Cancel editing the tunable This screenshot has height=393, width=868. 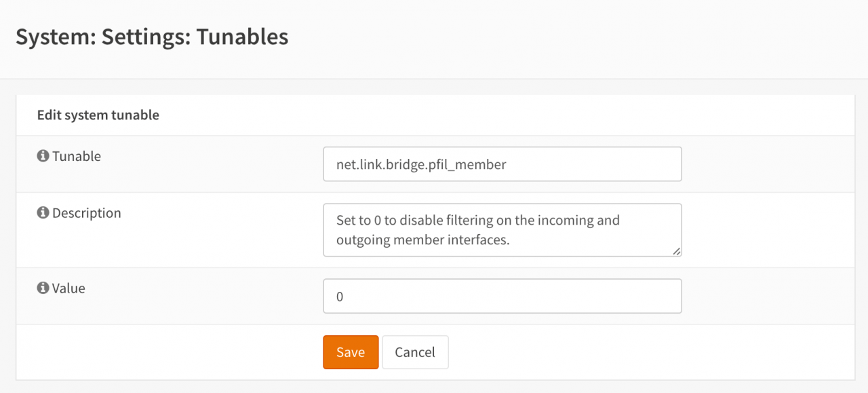(x=415, y=352)
